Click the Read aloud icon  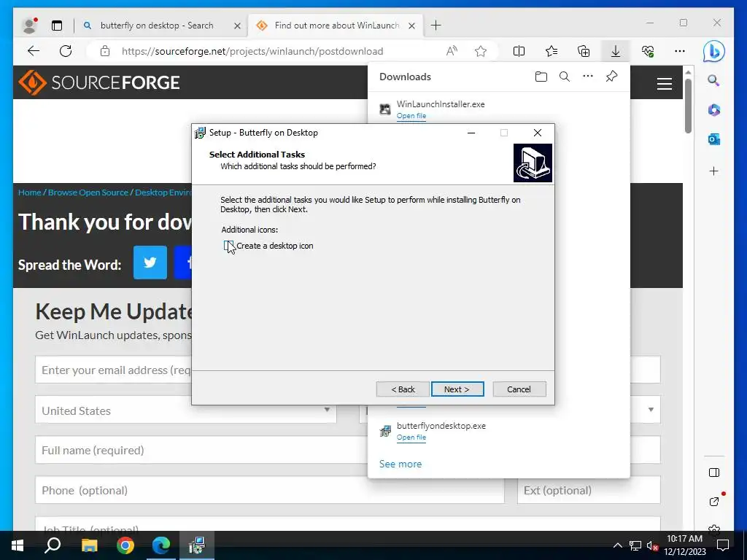click(x=452, y=51)
